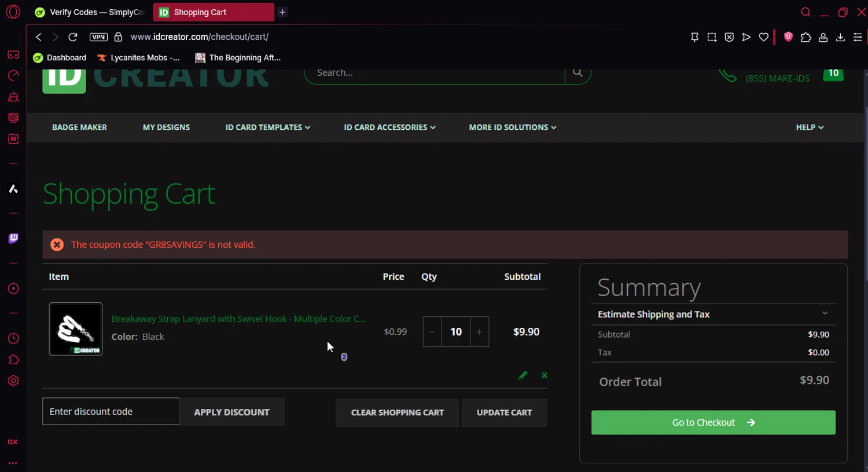Click the site search magnifier button
868x472 pixels.
click(x=578, y=73)
